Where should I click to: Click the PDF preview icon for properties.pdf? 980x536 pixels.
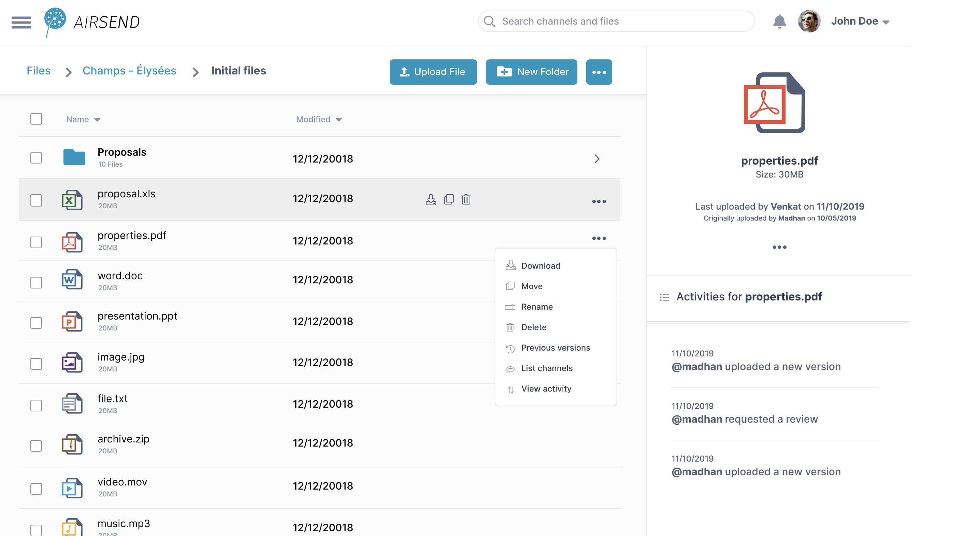click(x=774, y=103)
